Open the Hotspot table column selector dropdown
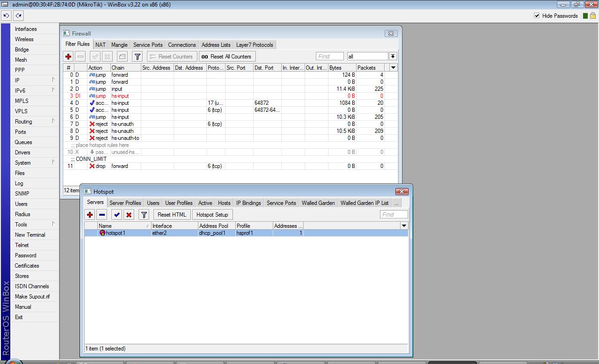599x364 pixels. click(x=404, y=226)
